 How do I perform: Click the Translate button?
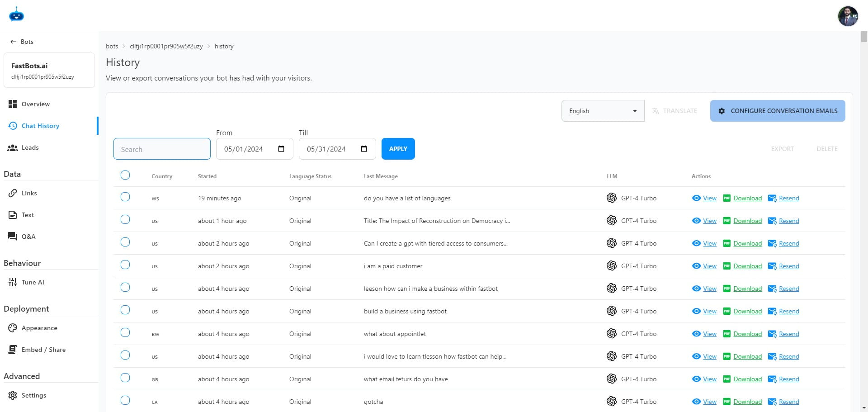(x=675, y=111)
